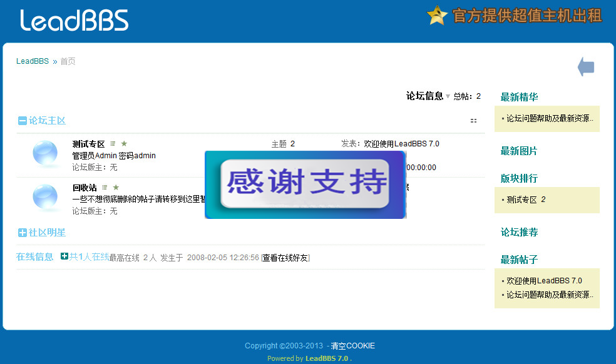The image size is (616, 364).
Task: Open 测试专区 in the 版块排行 list
Action: pos(521,200)
